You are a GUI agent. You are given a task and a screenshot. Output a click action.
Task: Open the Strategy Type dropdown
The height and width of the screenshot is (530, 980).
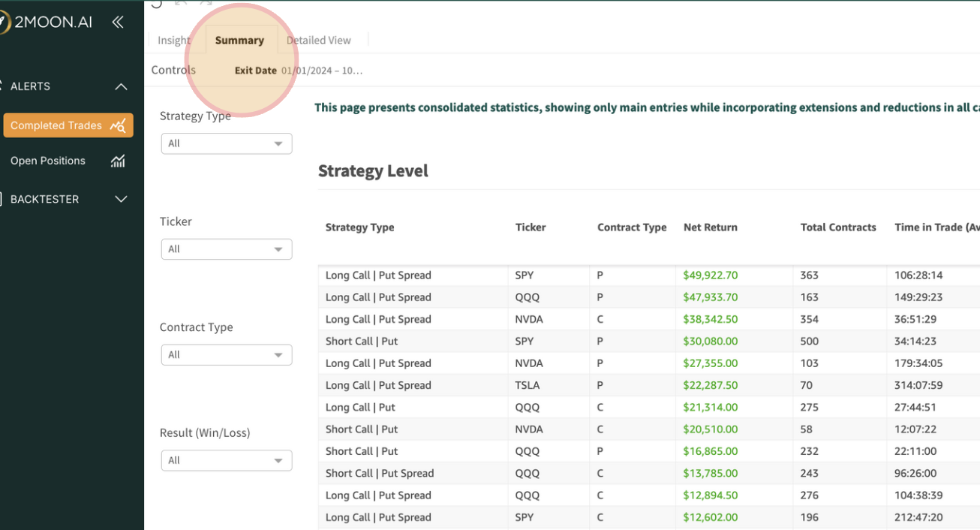(226, 143)
